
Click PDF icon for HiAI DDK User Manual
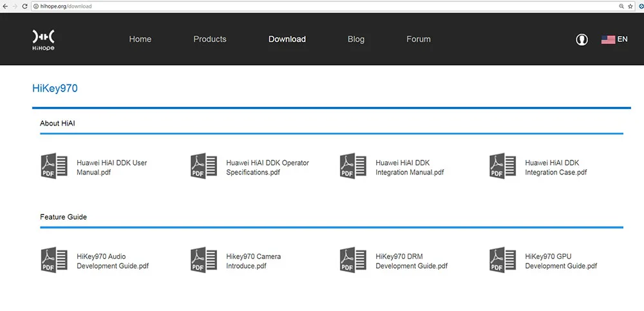54,166
